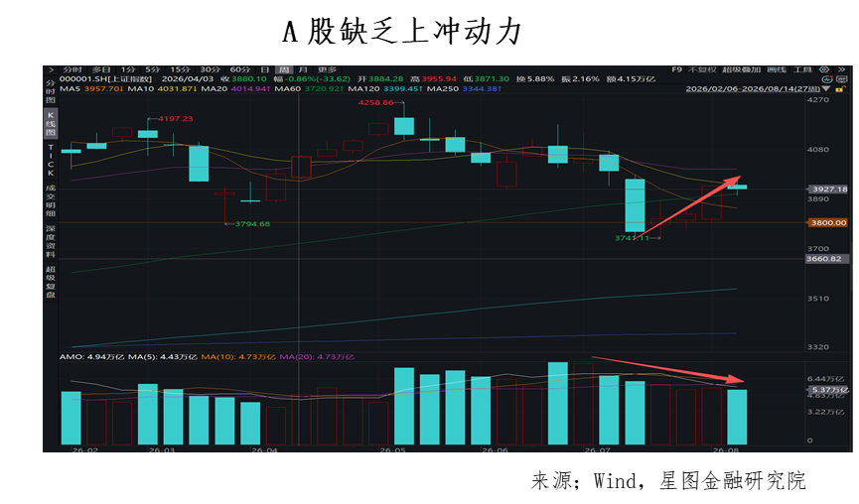Select the 15分 interval
This screenshot has height=504, width=859.
180,70
